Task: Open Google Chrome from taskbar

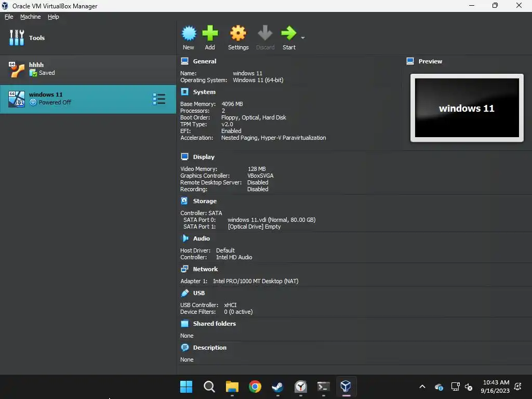Action: (255, 387)
